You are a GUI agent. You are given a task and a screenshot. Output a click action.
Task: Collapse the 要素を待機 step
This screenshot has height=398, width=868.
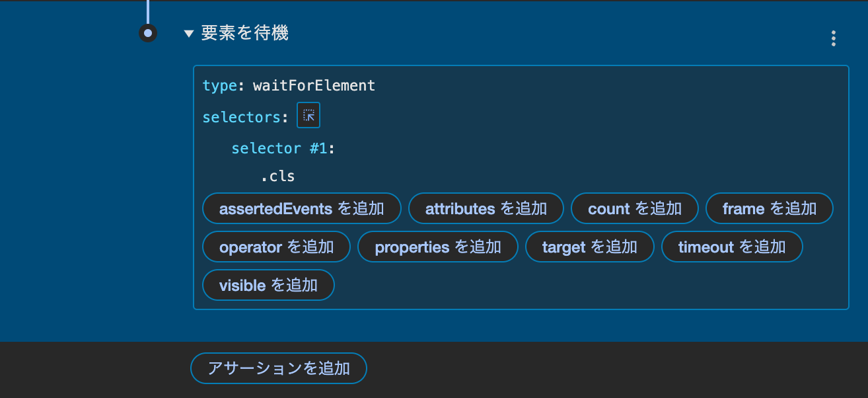point(189,34)
